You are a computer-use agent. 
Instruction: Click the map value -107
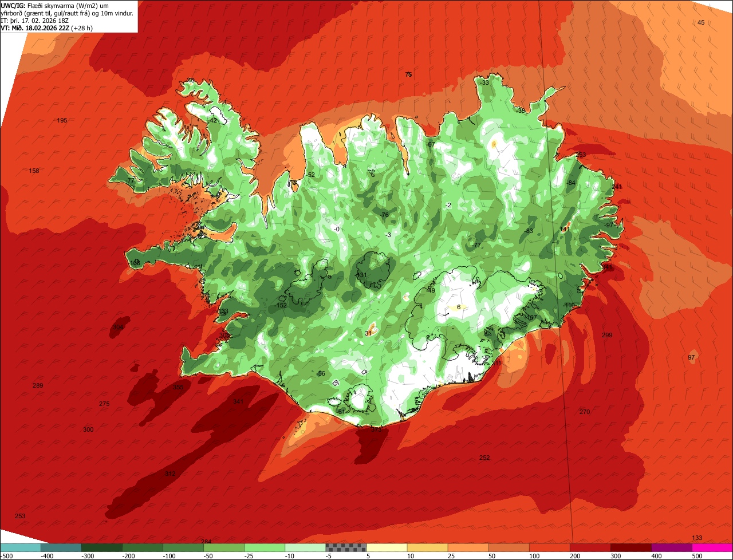[531, 317]
